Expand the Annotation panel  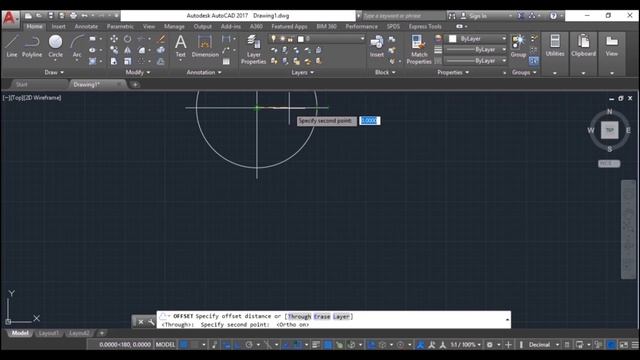204,72
